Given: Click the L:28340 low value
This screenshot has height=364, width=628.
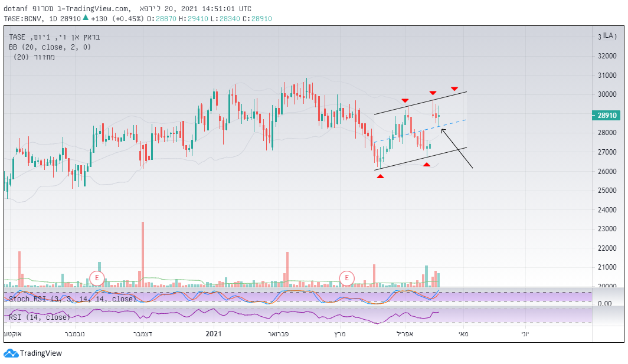Looking at the screenshot, I should click(225, 19).
